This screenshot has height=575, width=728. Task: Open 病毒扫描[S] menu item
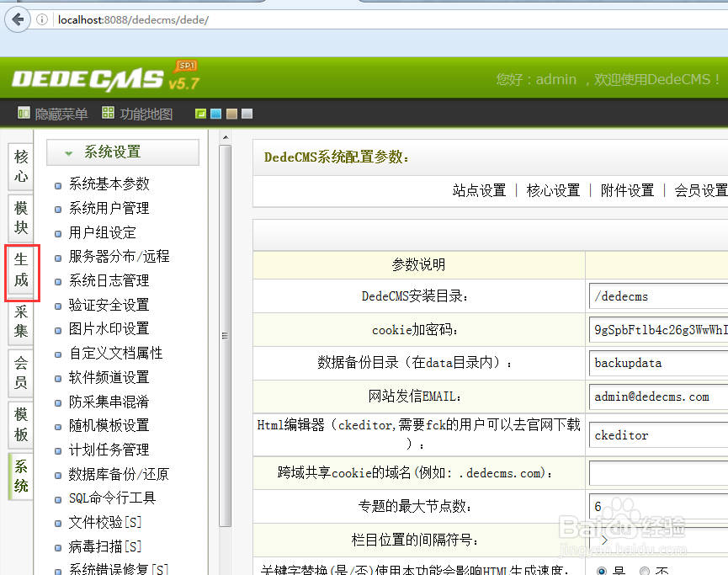tap(105, 546)
